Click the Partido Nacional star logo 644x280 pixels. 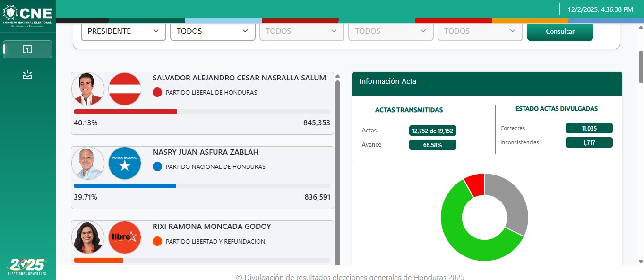[125, 163]
